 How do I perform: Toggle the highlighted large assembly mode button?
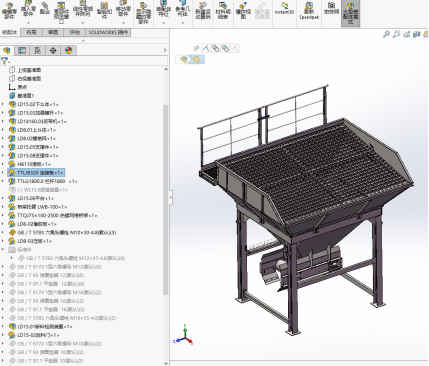point(350,13)
